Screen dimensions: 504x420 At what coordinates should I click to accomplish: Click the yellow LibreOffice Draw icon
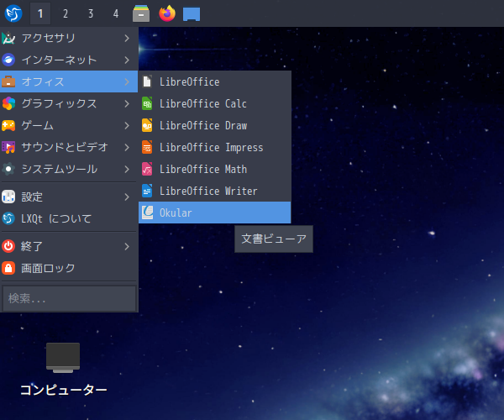[147, 125]
